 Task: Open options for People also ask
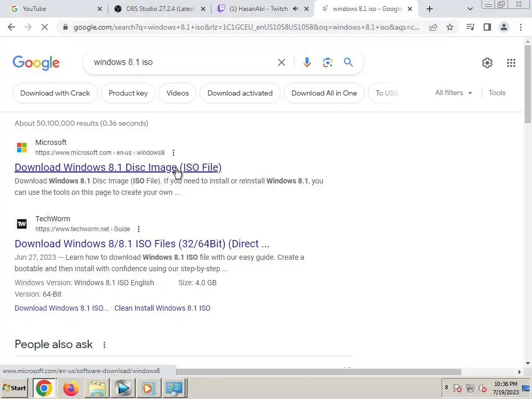(104, 345)
